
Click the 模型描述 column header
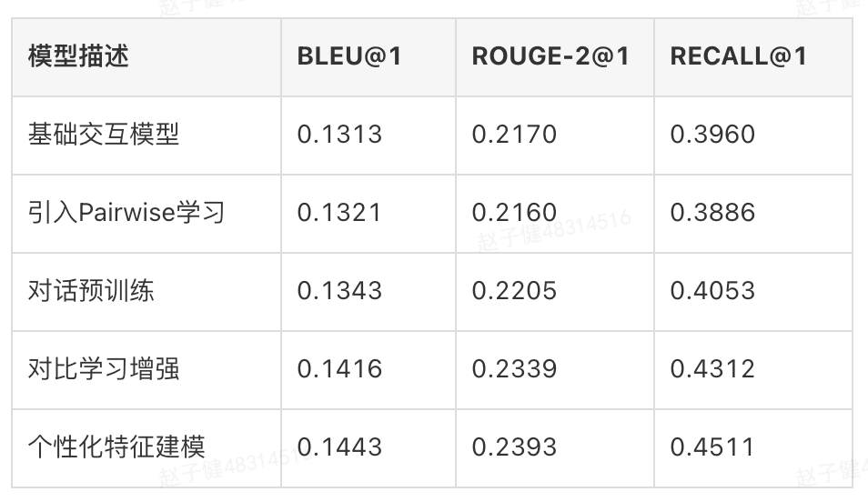(78, 56)
